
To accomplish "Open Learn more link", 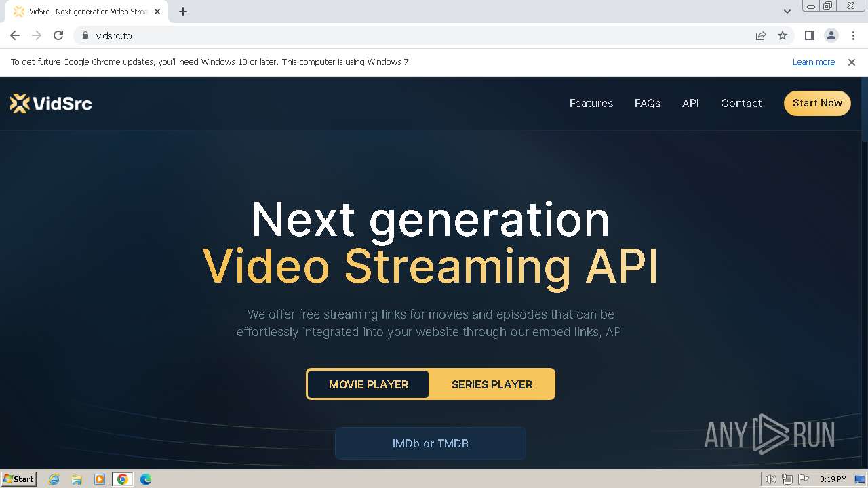I will 814,62.
